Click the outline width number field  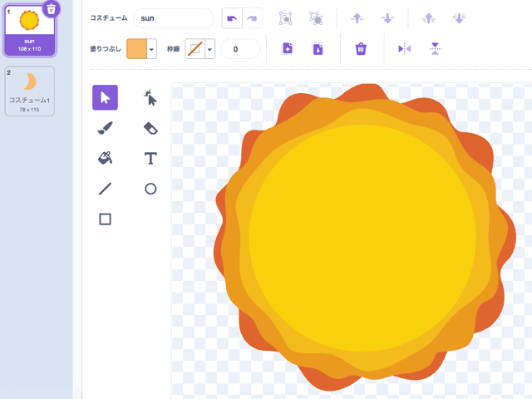[x=240, y=50]
